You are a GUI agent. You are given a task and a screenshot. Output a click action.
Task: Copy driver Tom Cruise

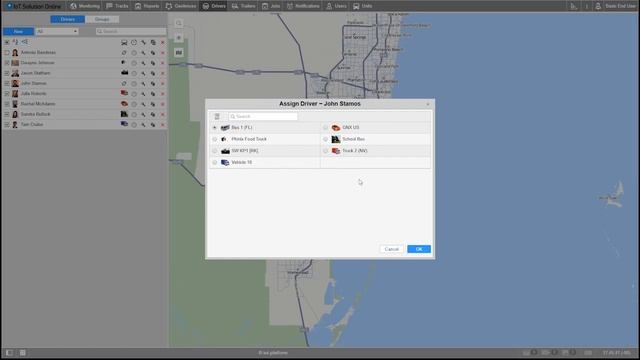pyautogui.click(x=153, y=124)
